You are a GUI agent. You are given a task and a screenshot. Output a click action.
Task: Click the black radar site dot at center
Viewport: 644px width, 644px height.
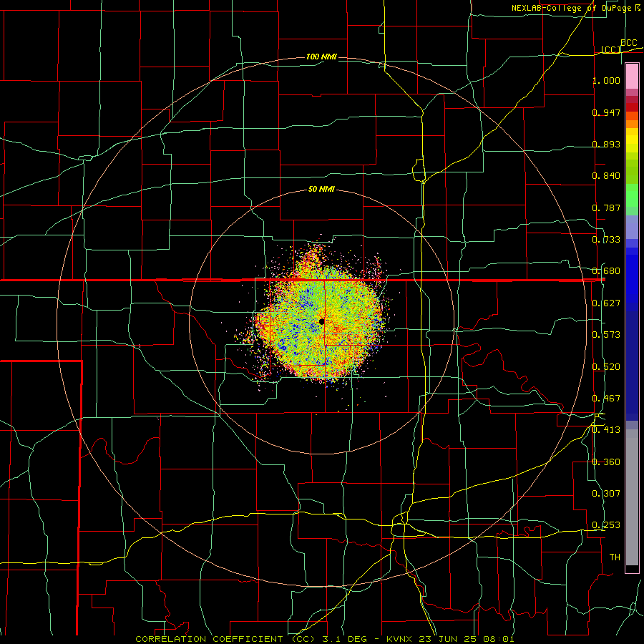321,321
